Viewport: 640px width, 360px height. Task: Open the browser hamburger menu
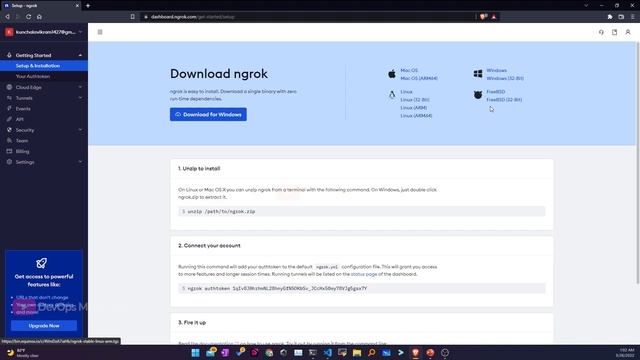(633, 17)
